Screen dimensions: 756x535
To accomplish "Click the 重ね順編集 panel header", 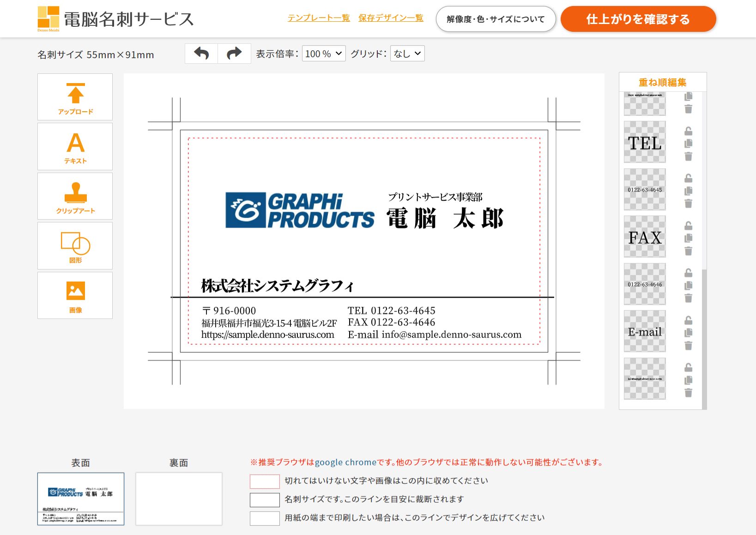I will click(663, 82).
